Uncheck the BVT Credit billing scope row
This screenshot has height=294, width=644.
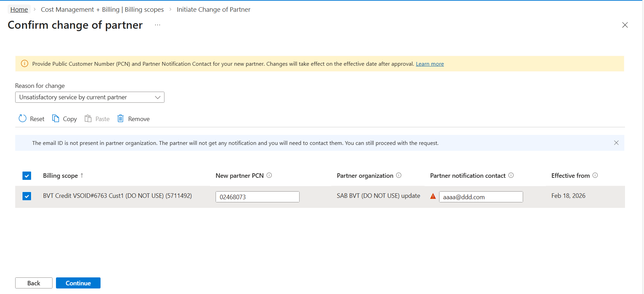[x=27, y=196]
